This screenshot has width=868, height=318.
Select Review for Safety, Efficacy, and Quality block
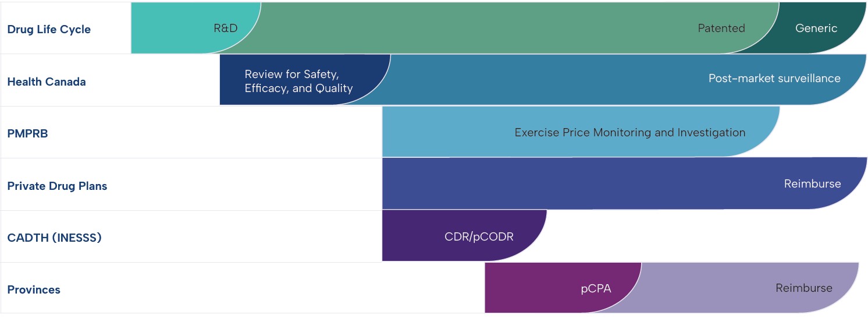click(x=298, y=81)
